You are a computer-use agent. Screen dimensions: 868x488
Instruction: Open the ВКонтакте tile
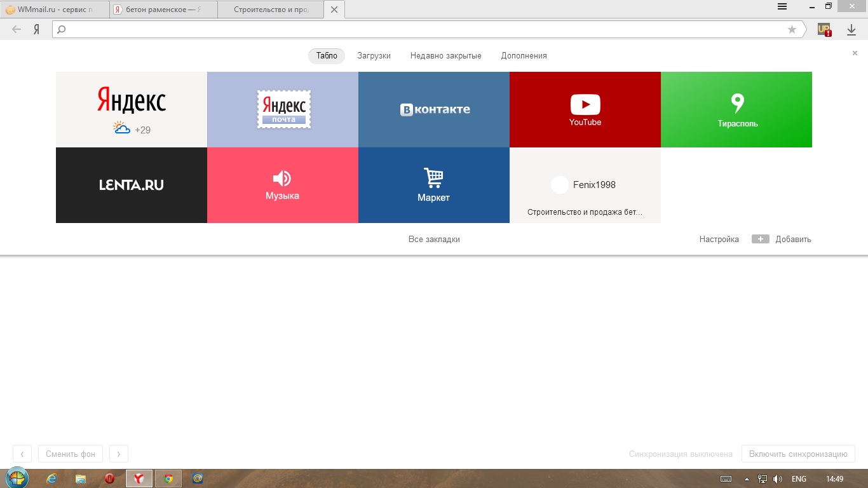pos(434,109)
